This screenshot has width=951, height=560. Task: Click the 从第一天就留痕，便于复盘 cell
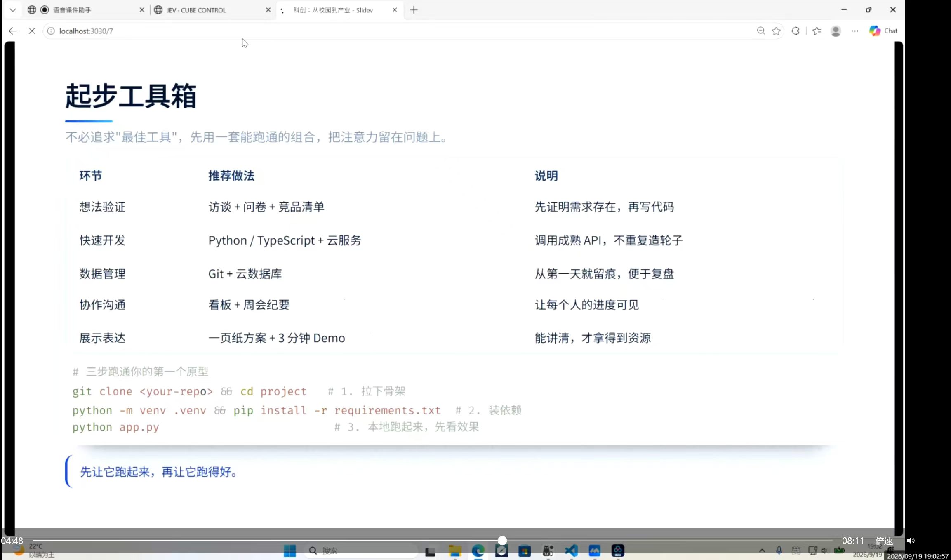[605, 274]
